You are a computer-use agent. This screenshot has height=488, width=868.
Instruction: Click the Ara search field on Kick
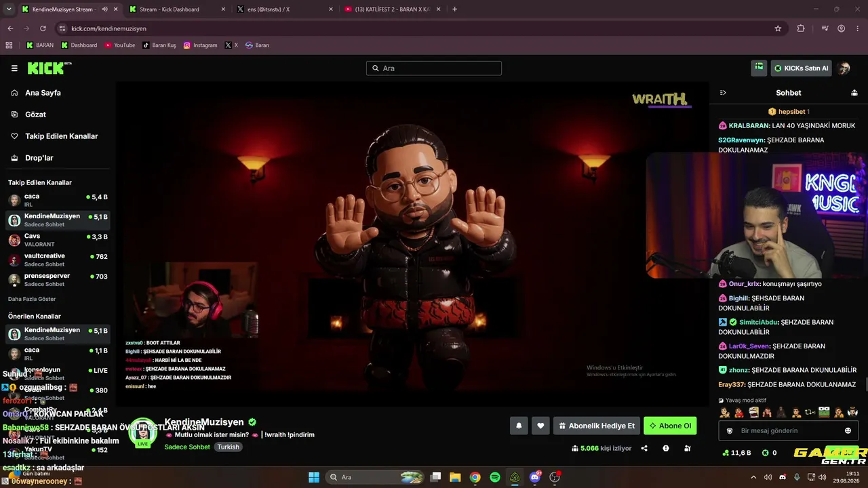coord(434,68)
